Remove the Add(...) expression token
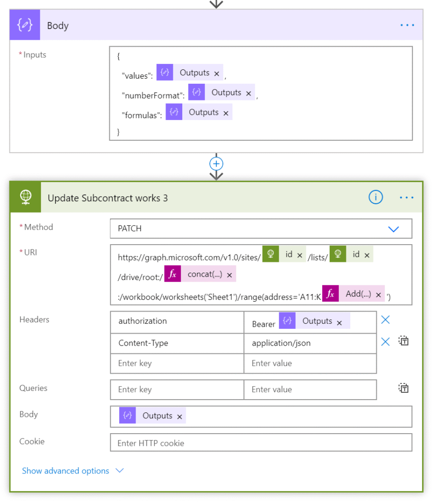Viewport: 435px width, 504px height. click(378, 295)
